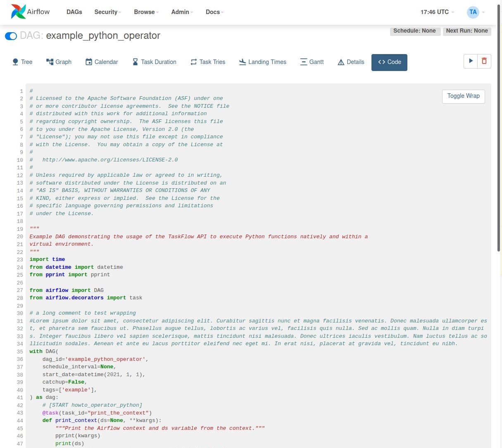Screen dimensions: 502x448
Task: Click the plane landing icon
Action: pos(243,62)
